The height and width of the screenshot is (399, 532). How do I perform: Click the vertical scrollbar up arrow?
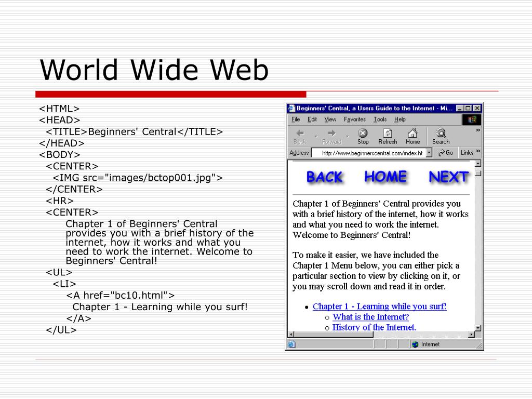pyautogui.click(x=478, y=164)
